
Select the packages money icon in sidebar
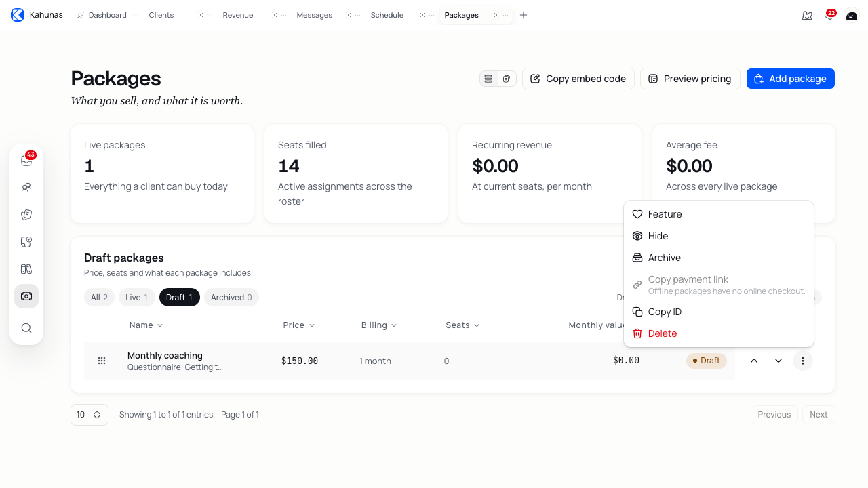(x=26, y=296)
